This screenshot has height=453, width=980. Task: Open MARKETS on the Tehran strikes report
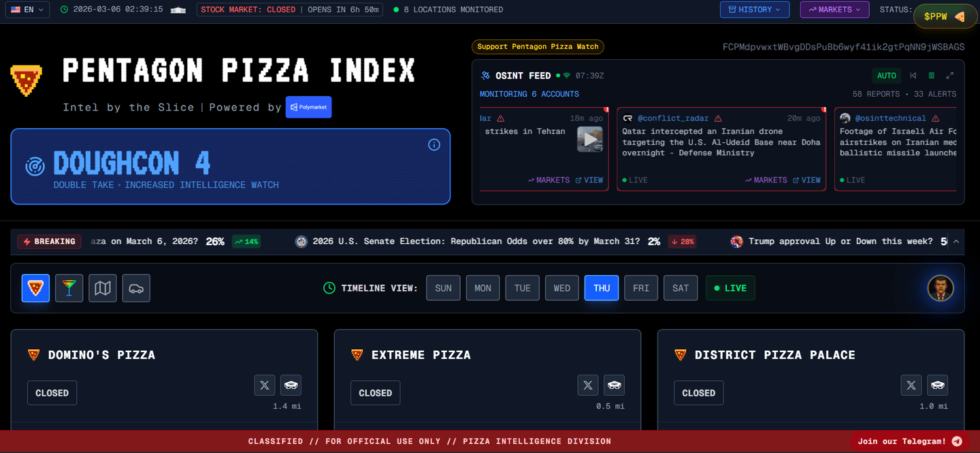point(549,180)
